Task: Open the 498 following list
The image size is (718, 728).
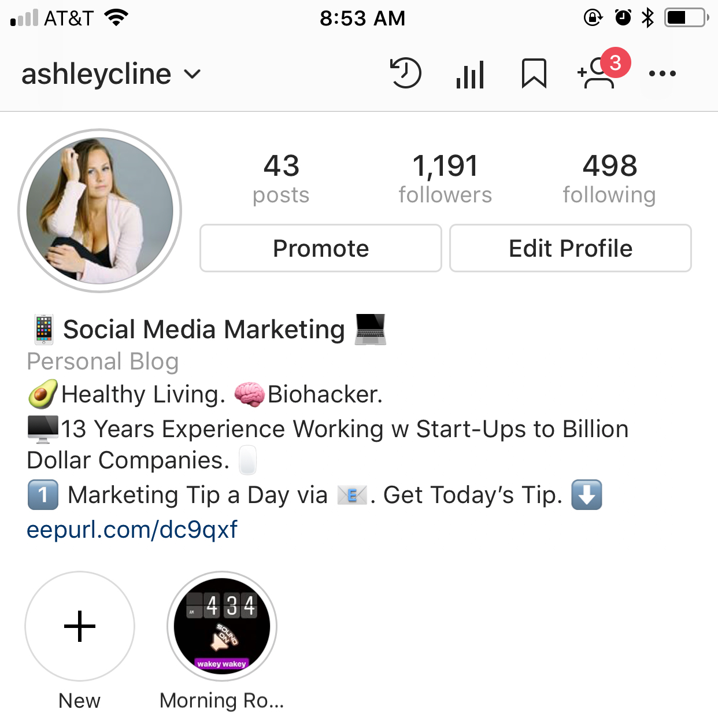Action: coord(609,178)
